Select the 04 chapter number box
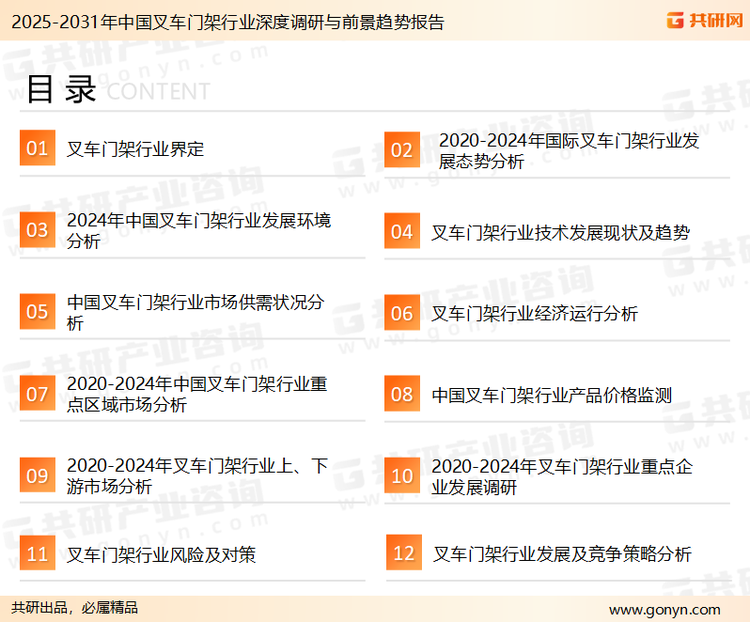 pyautogui.click(x=401, y=232)
